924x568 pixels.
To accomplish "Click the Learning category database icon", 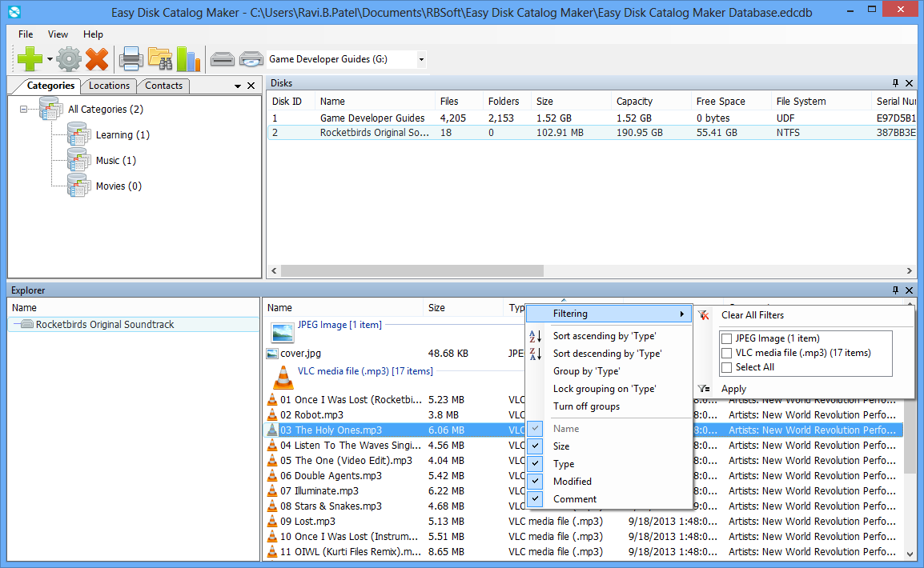I will point(78,134).
